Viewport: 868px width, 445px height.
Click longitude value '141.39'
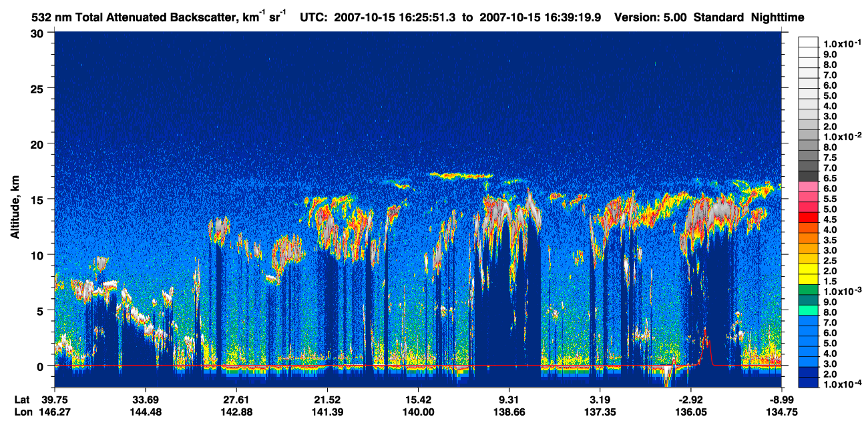coord(327,412)
